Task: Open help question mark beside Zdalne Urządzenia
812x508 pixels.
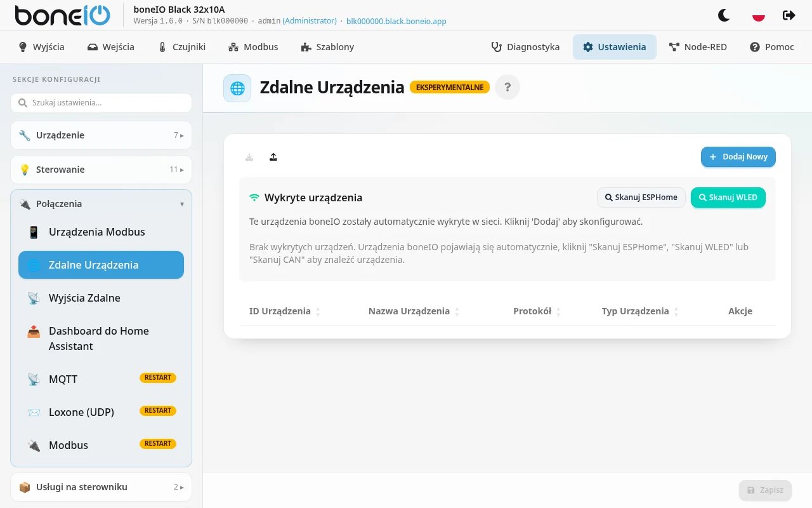Action: [x=507, y=88]
